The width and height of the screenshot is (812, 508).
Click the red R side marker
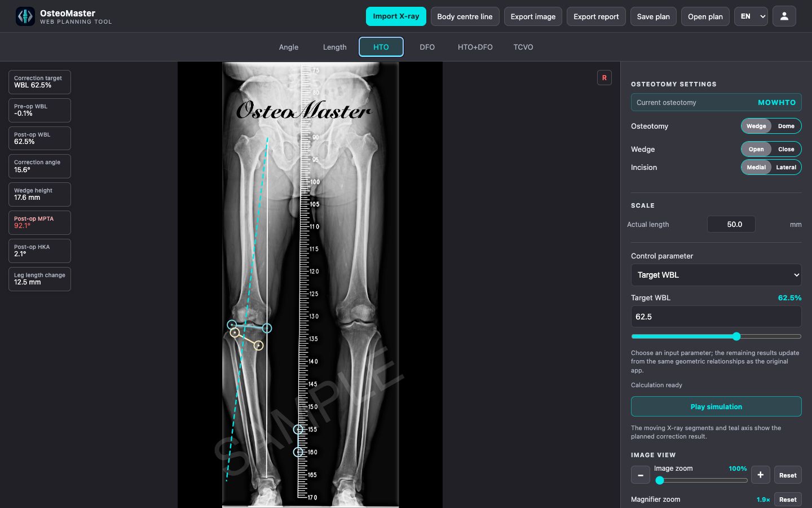click(x=604, y=78)
